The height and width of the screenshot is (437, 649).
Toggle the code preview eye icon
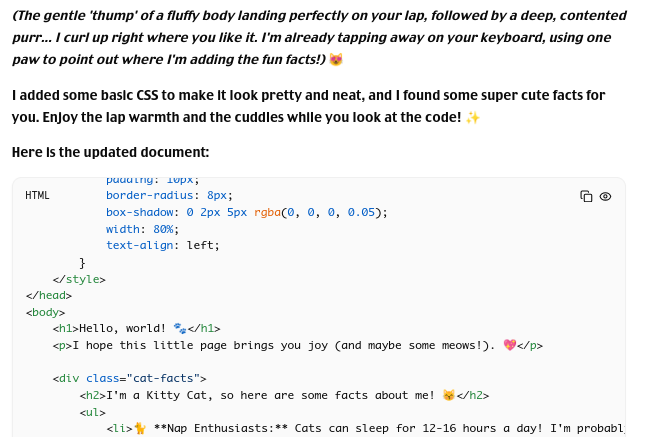605,196
